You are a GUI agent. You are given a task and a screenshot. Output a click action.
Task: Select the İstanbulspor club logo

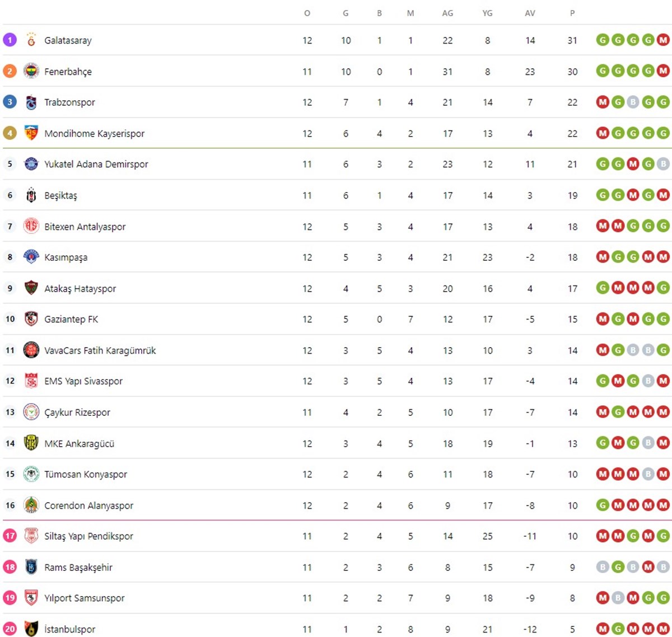pos(31,629)
